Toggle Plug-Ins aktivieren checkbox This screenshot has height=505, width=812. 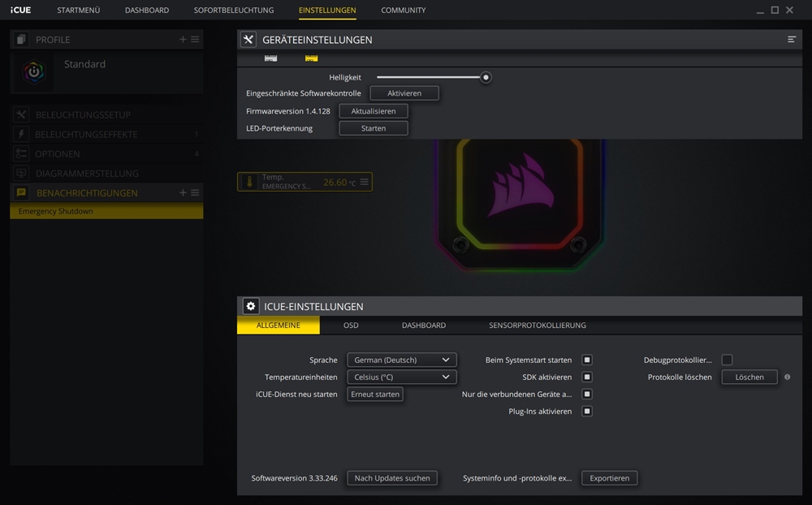(587, 412)
